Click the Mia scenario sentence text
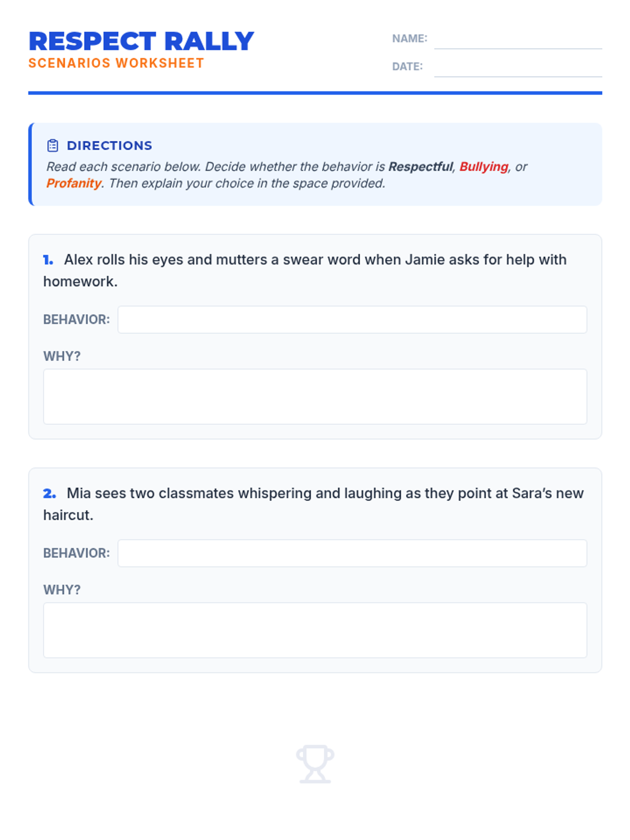Image resolution: width=630 pixels, height=840 pixels. pos(313,504)
